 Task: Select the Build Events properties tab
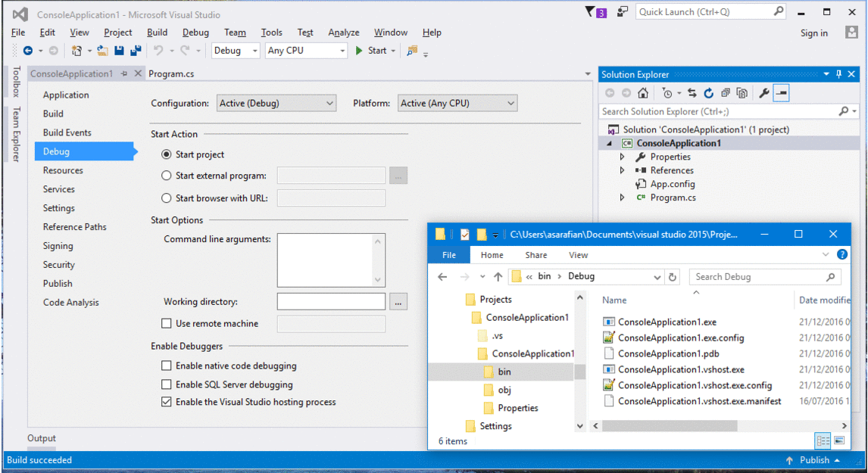[x=67, y=132]
